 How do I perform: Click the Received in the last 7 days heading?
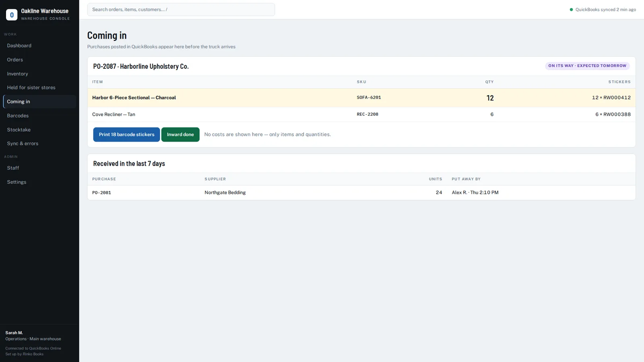click(129, 164)
